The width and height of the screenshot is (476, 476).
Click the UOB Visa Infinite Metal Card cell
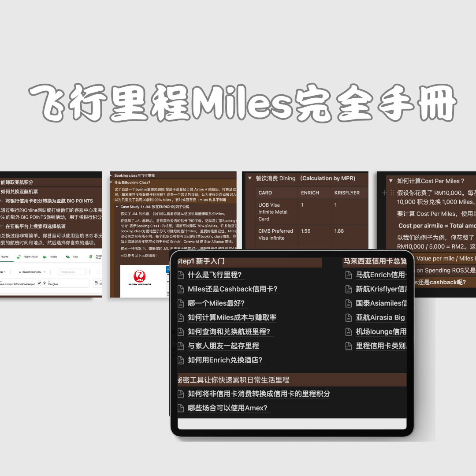pyautogui.click(x=276, y=212)
